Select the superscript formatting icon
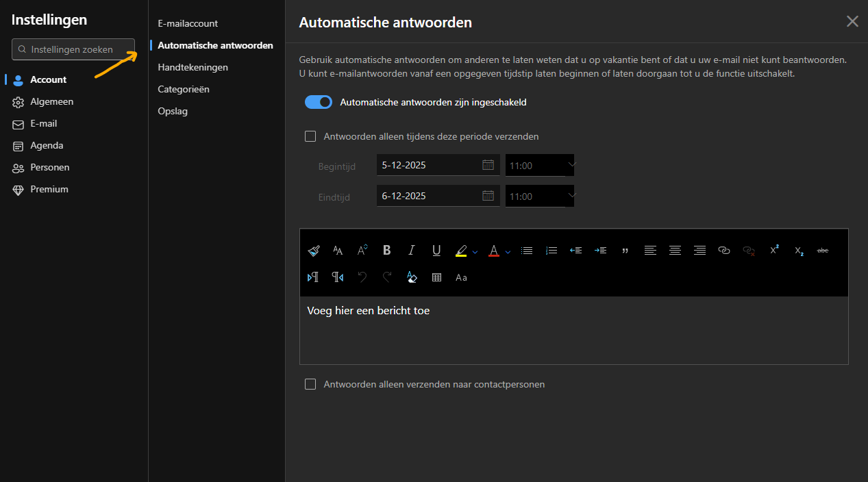The width and height of the screenshot is (868, 482). pos(773,251)
